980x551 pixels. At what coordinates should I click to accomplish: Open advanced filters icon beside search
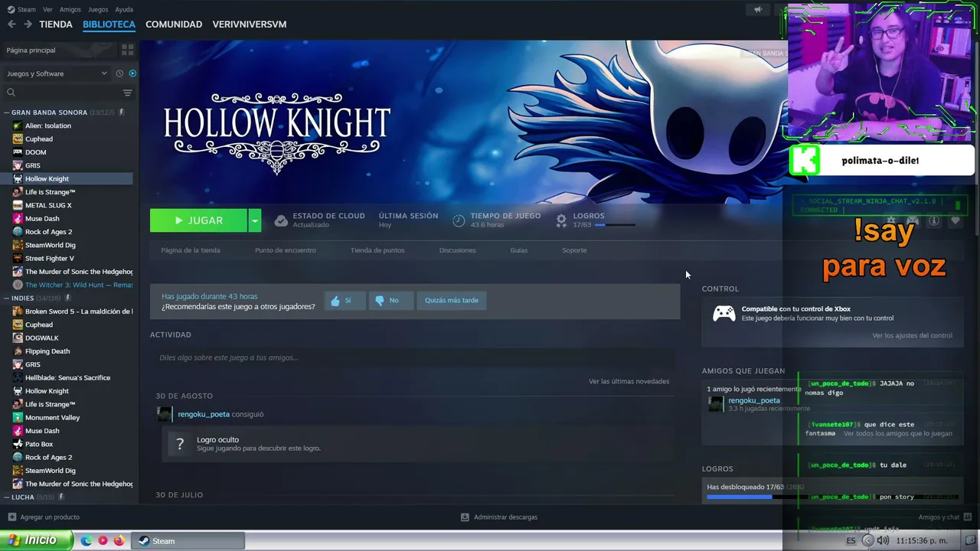127,93
